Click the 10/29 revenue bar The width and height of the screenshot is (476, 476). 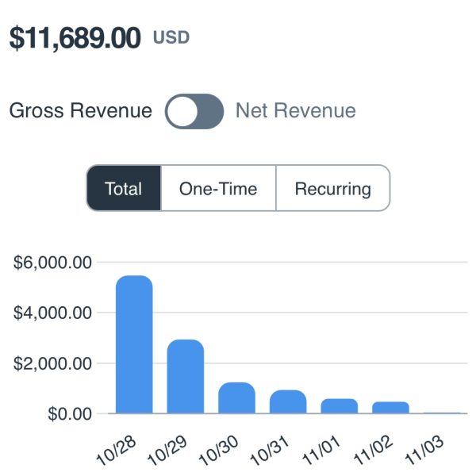pyautogui.click(x=185, y=376)
